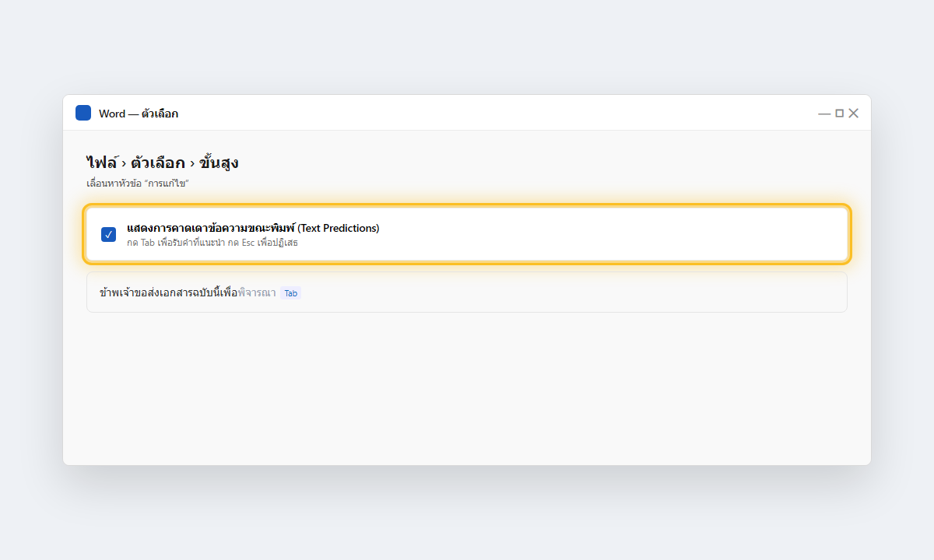Click the window title Word — ตัวเลือก
The height and width of the screenshot is (560, 934).
tap(139, 114)
